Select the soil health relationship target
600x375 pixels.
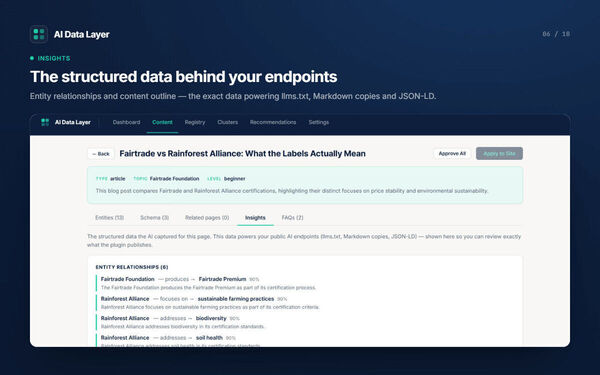point(209,338)
